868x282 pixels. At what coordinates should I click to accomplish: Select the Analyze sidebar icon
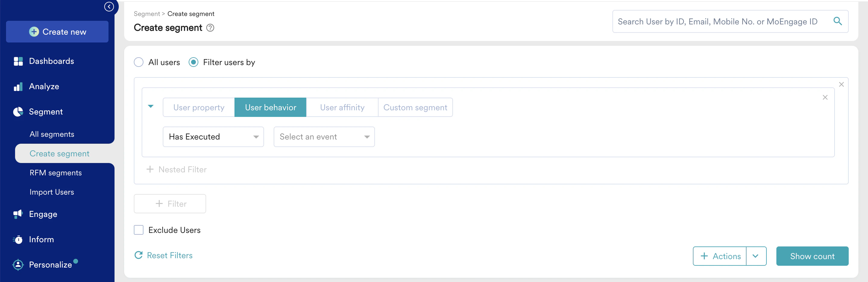coord(18,86)
